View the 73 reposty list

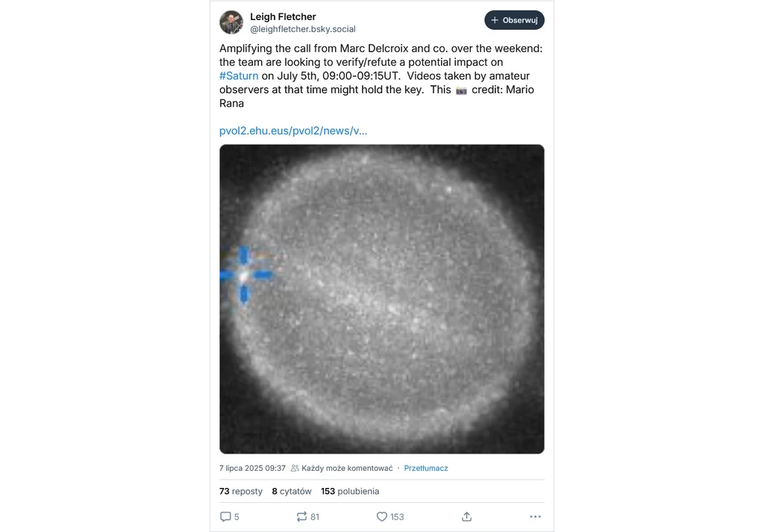241,491
